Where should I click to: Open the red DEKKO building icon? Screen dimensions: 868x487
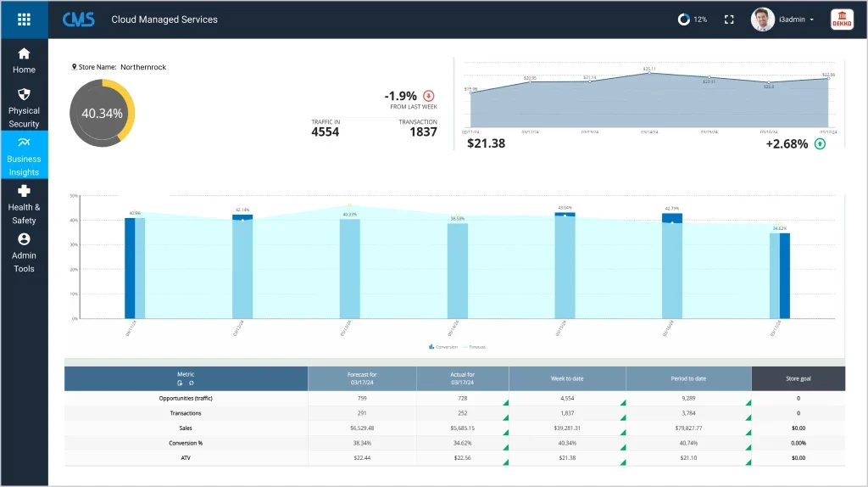pos(842,20)
